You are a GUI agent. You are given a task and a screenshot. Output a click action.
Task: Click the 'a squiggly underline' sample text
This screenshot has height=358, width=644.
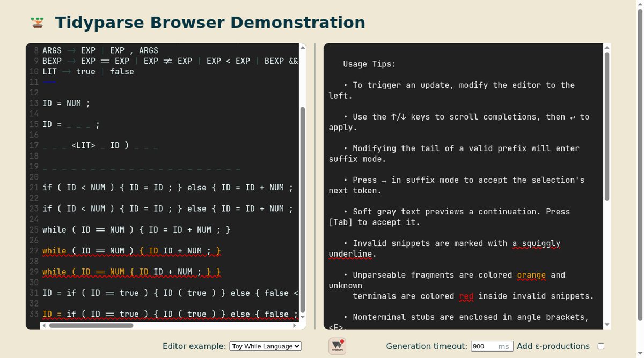click(444, 249)
